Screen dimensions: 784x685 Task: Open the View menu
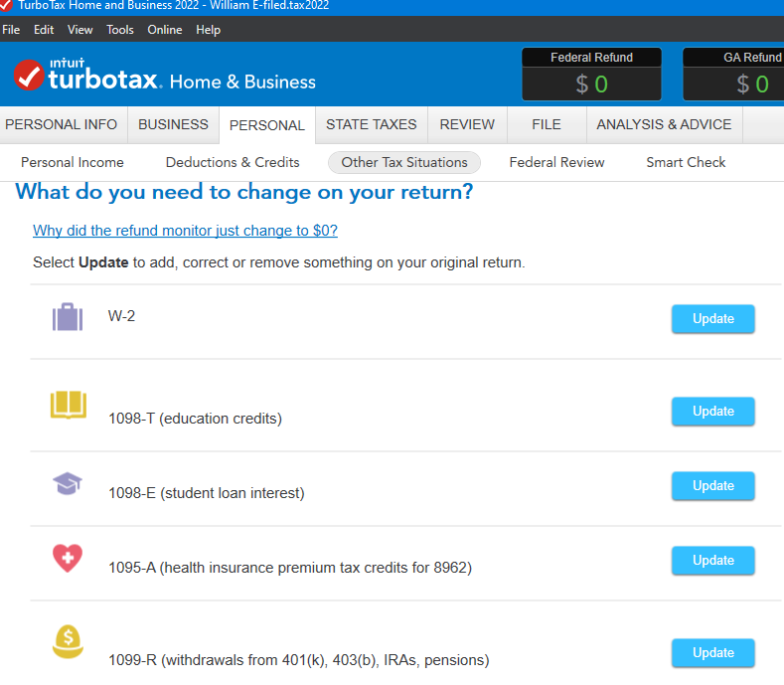[80, 30]
